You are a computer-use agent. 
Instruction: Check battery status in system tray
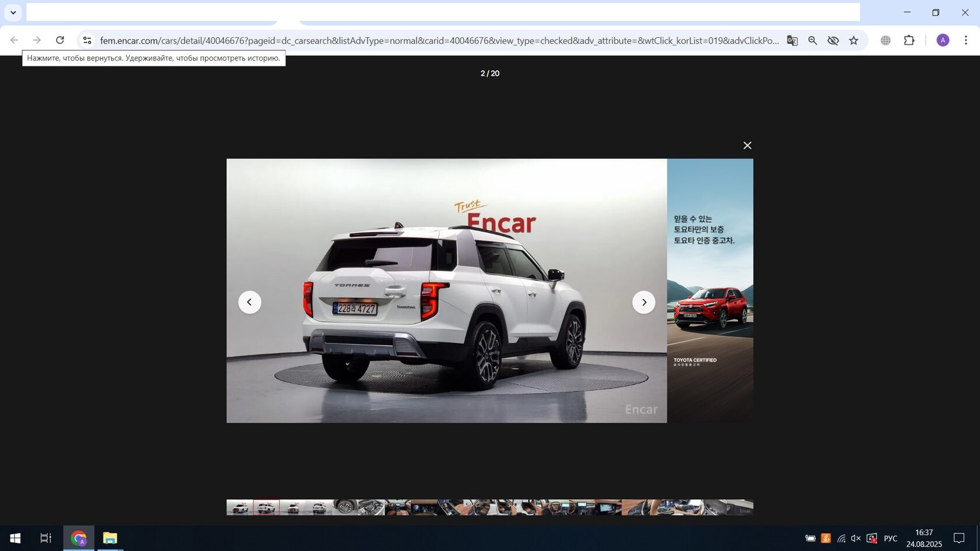810,538
